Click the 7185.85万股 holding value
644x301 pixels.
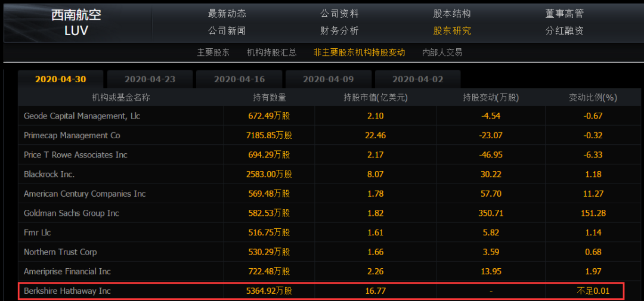(269, 135)
